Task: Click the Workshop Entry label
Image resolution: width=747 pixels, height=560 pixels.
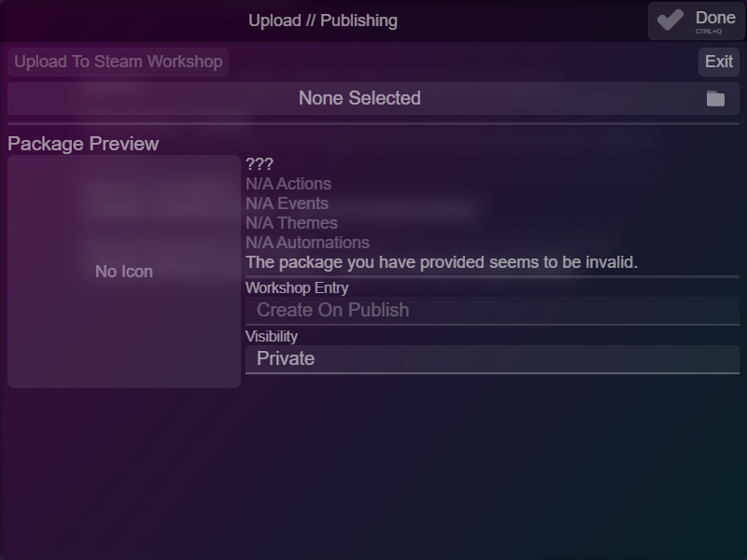Action: pos(297,287)
